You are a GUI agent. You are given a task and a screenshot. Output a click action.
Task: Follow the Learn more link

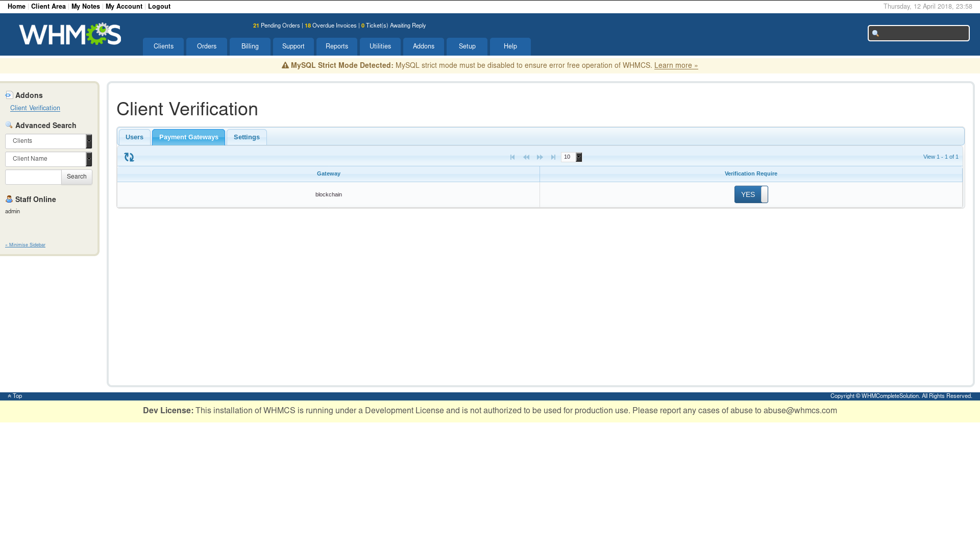coord(676,65)
